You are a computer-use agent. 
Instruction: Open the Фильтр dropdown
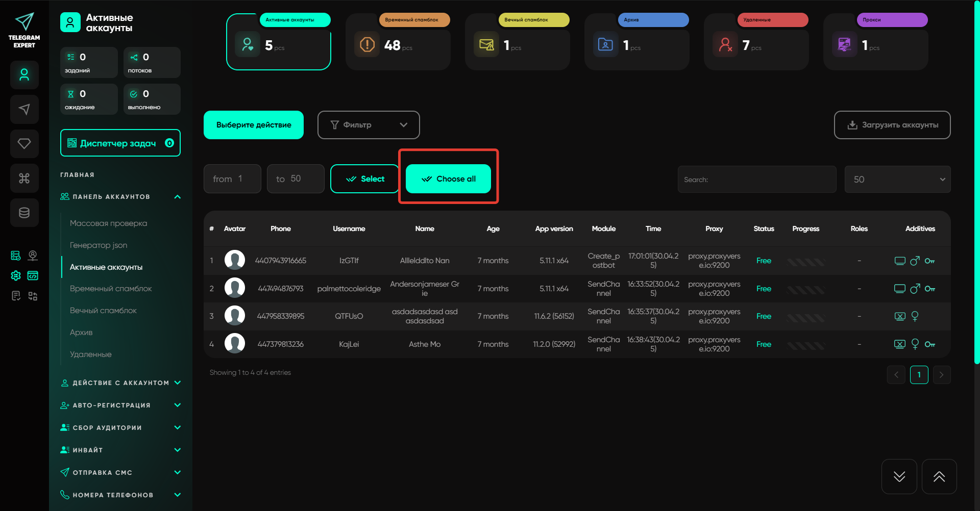[x=368, y=125]
